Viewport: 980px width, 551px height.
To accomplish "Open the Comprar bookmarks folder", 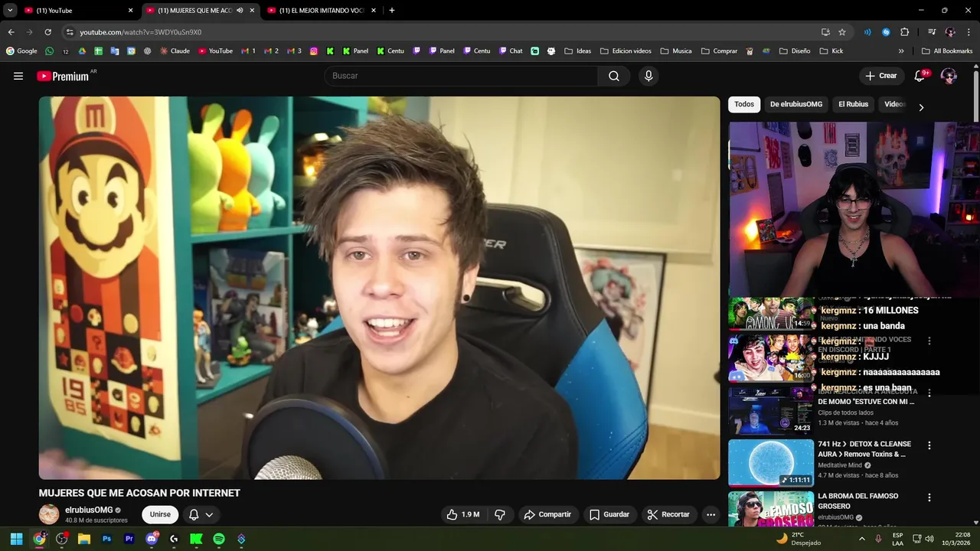I will pyautogui.click(x=719, y=51).
